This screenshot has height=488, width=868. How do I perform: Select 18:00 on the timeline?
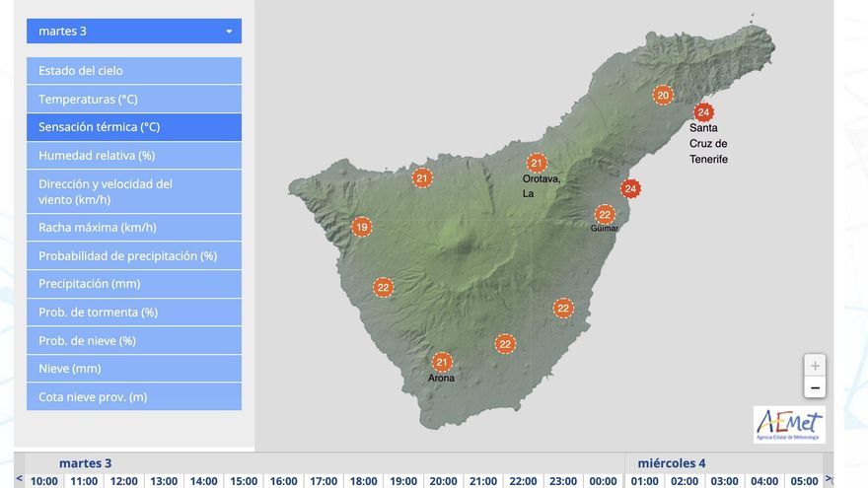(363, 481)
